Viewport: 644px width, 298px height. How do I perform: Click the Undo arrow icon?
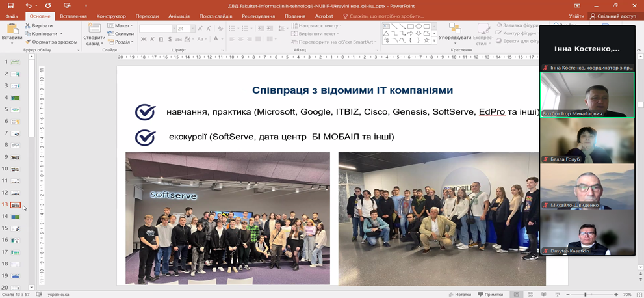pyautogui.click(x=28, y=6)
